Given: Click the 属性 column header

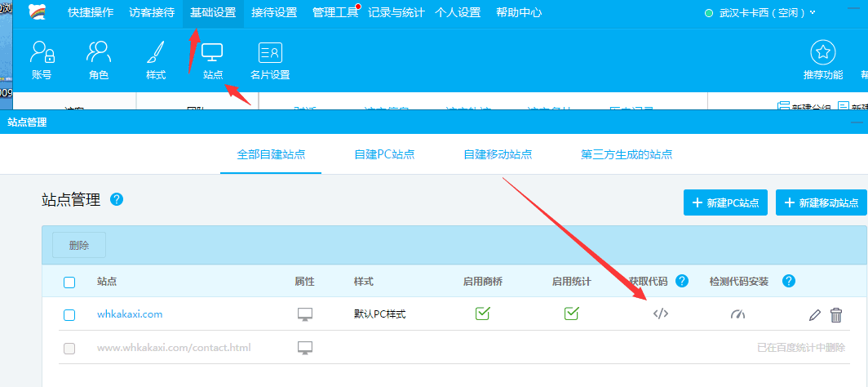Looking at the screenshot, I should (304, 282).
